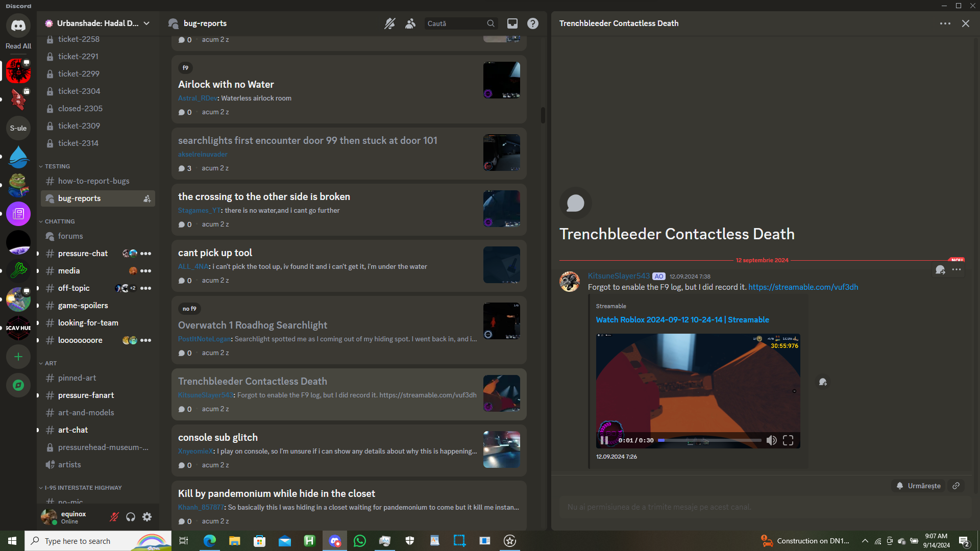Screen dimensions: 980x551
Task: Open the pressure-chat channel
Action: 83,254
